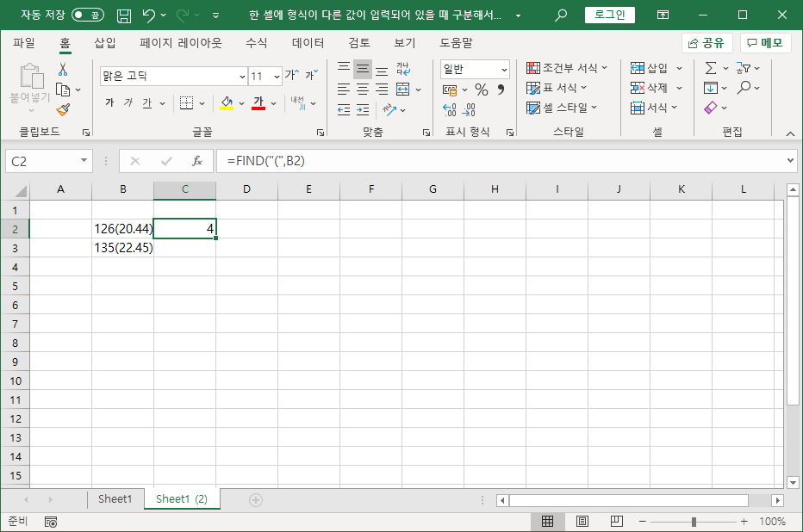The image size is (803, 532).
Task: Click the 로그인 button
Action: tap(610, 15)
